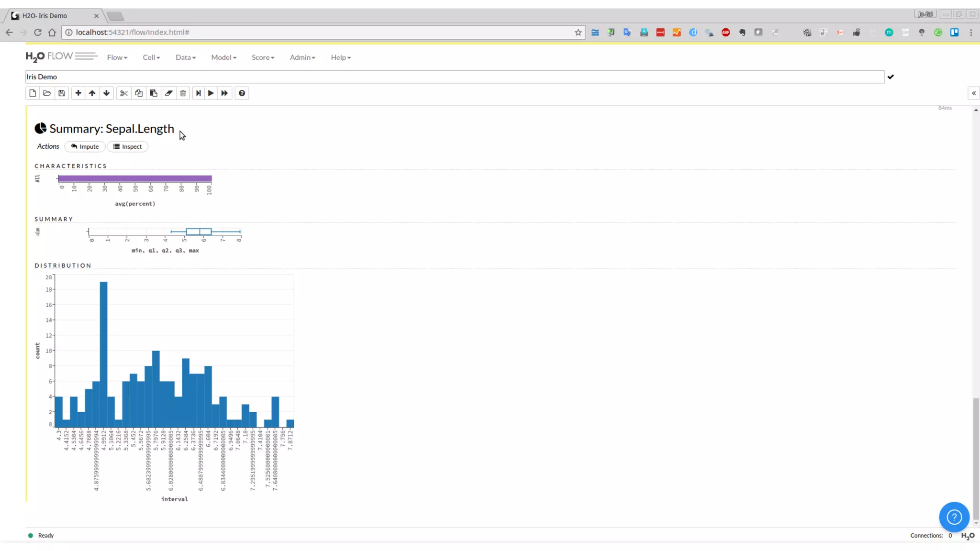Image resolution: width=980 pixels, height=551 pixels.
Task: Open the Admin menu
Action: [x=302, y=57]
